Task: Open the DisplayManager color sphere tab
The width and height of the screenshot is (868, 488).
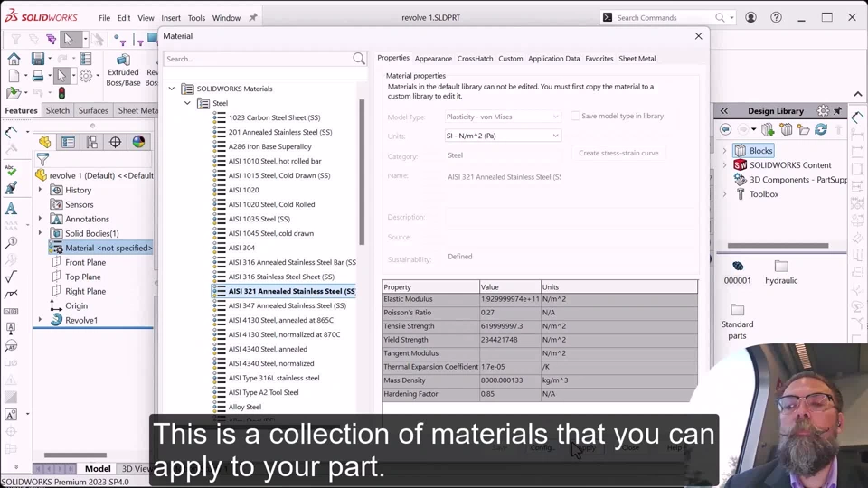Action: pyautogui.click(x=138, y=142)
